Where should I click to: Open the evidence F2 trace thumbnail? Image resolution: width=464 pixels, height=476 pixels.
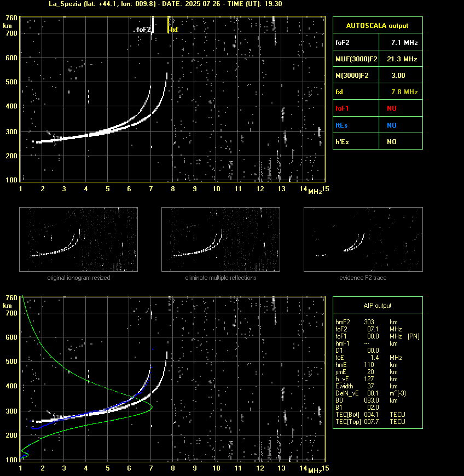[x=363, y=239]
